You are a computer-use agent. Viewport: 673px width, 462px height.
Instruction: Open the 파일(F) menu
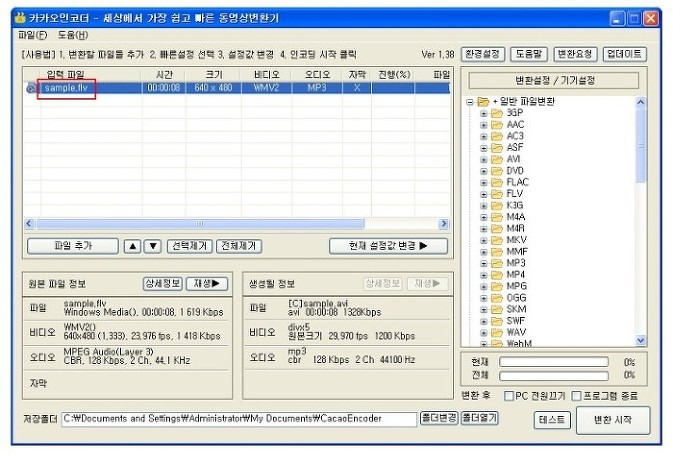33,35
